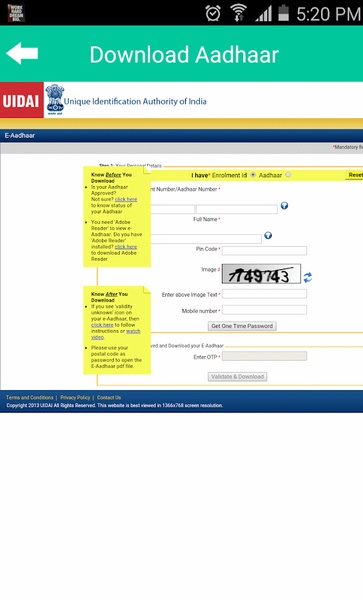The image size is (363, 600).
Task: Refresh the captcha image
Action: point(308,277)
